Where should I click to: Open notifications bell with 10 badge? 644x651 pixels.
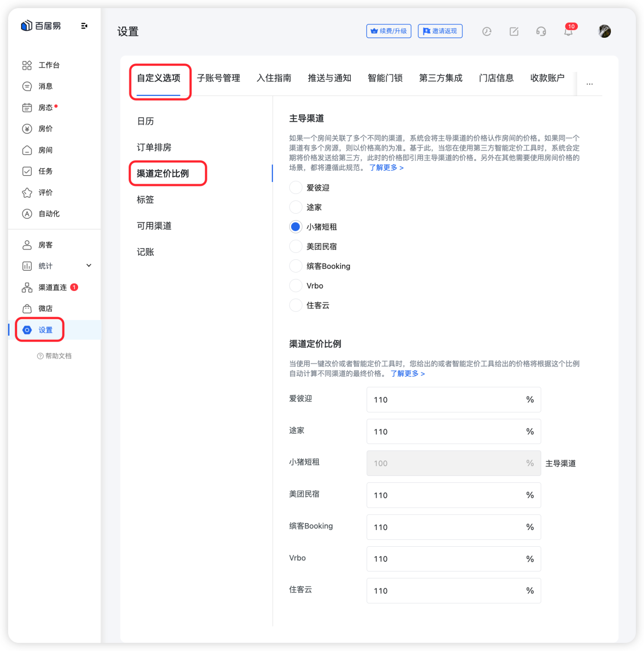click(569, 30)
